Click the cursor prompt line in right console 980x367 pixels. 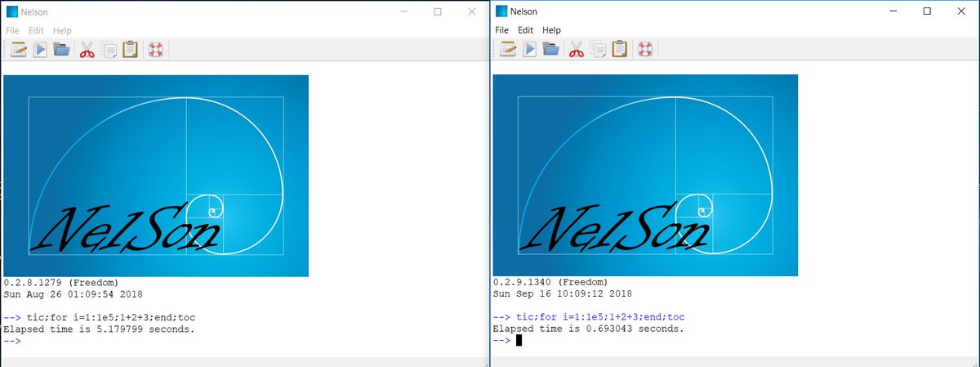(x=507, y=340)
